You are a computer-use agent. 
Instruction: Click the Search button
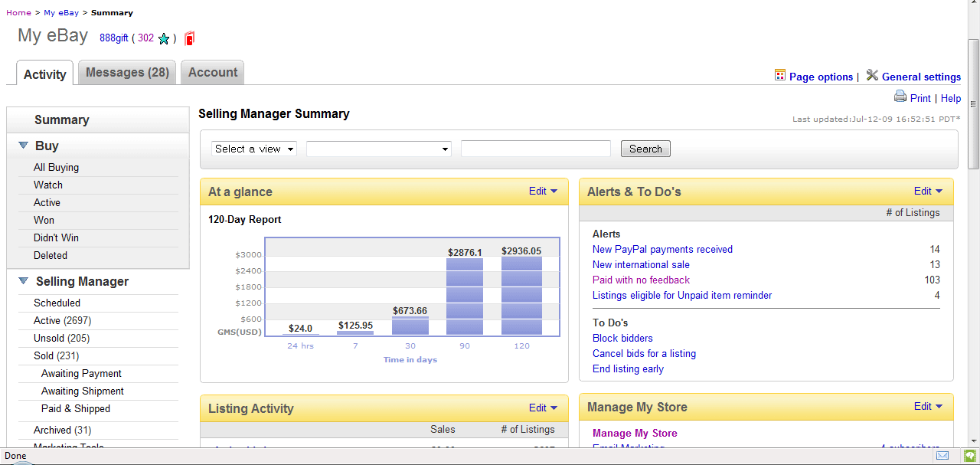coord(645,149)
